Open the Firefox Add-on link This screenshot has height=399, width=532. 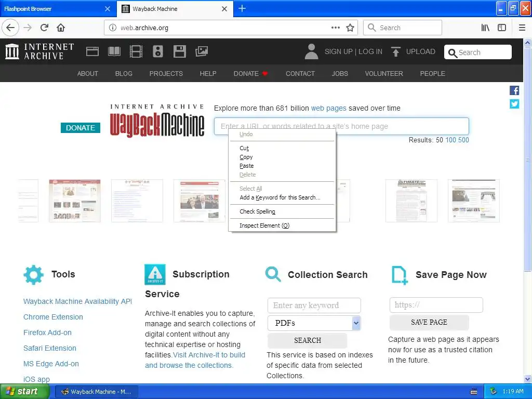point(47,333)
